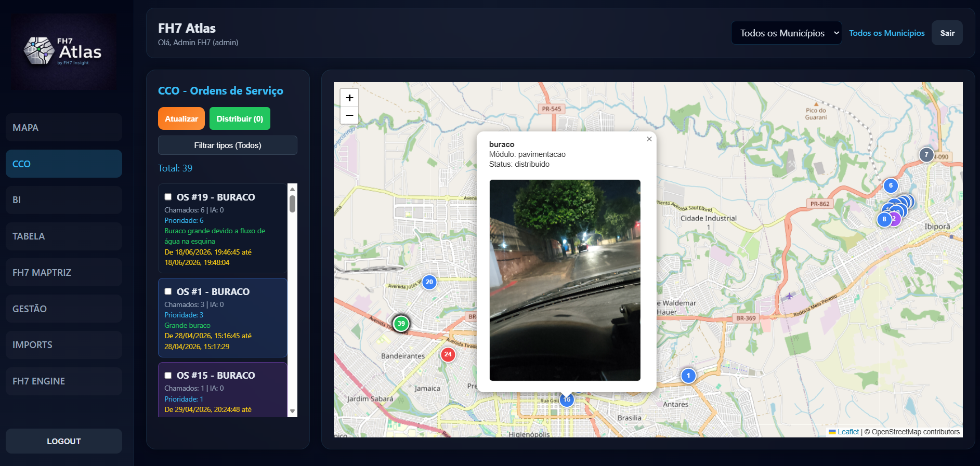The width and height of the screenshot is (980, 466).
Task: Zoom out on the map
Action: tap(349, 115)
